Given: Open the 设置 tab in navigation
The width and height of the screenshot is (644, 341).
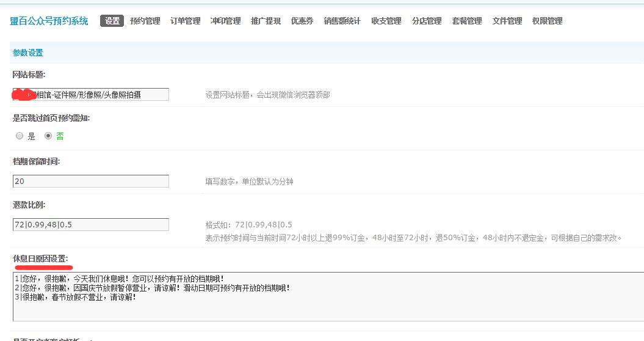Looking at the screenshot, I should 112,21.
